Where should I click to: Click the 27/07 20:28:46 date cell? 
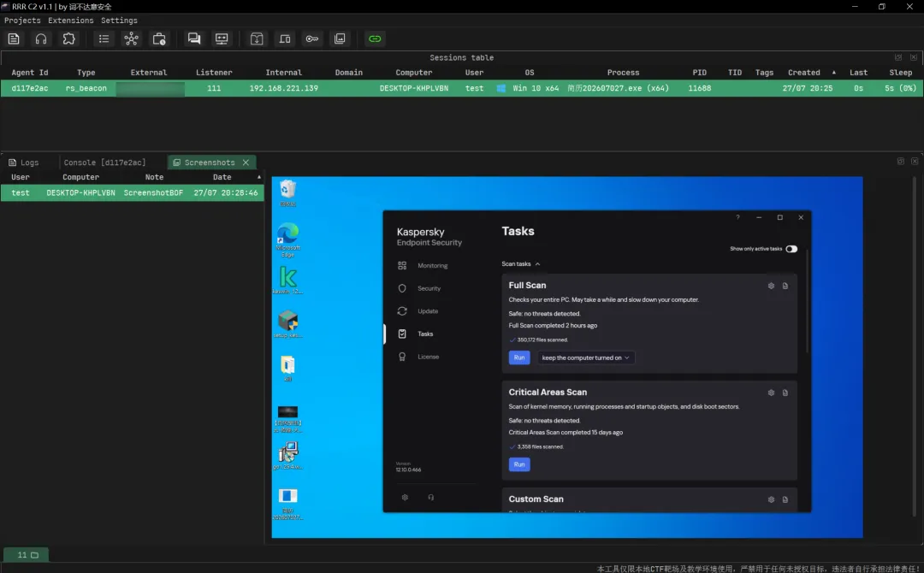(x=226, y=192)
